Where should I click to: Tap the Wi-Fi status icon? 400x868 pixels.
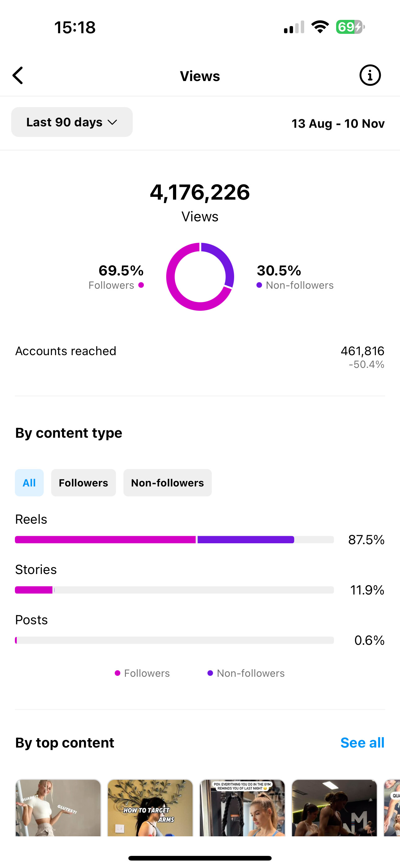tap(320, 27)
